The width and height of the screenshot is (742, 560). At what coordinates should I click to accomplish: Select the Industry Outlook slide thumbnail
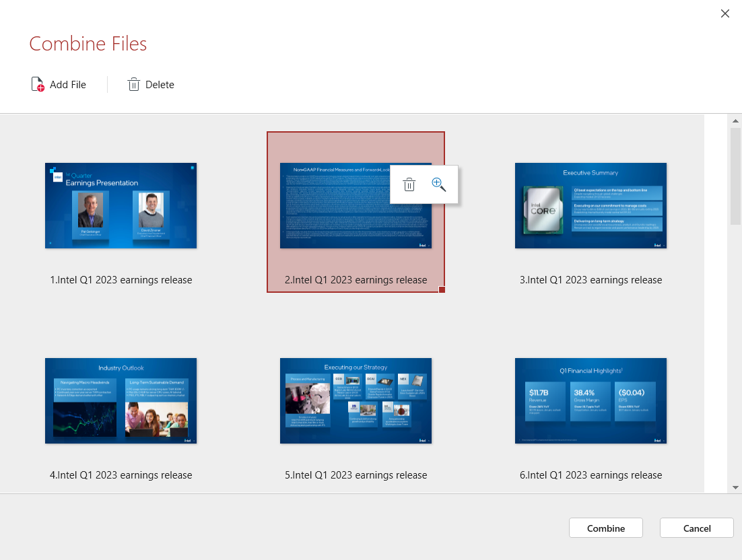121,400
